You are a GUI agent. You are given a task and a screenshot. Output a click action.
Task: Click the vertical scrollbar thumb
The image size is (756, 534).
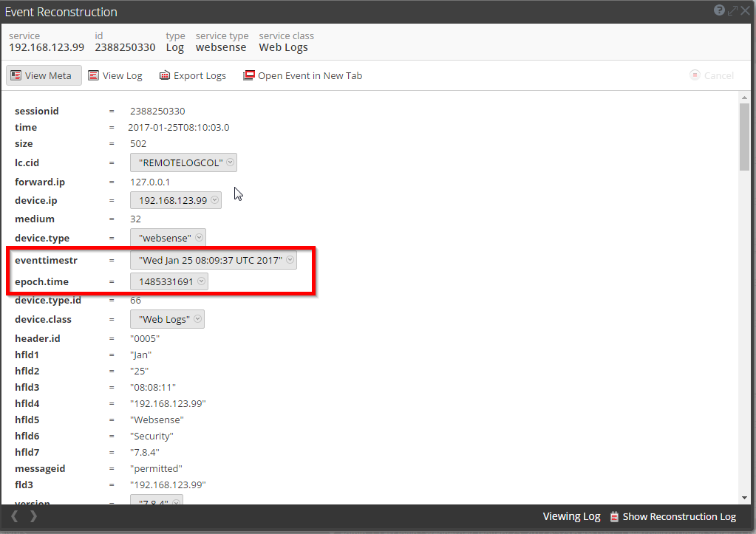744,137
